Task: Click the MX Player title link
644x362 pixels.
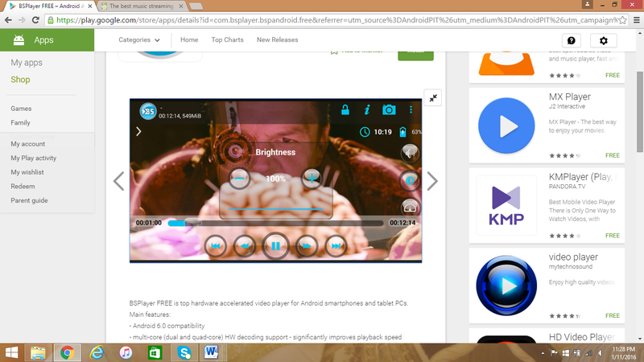Action: click(x=569, y=97)
